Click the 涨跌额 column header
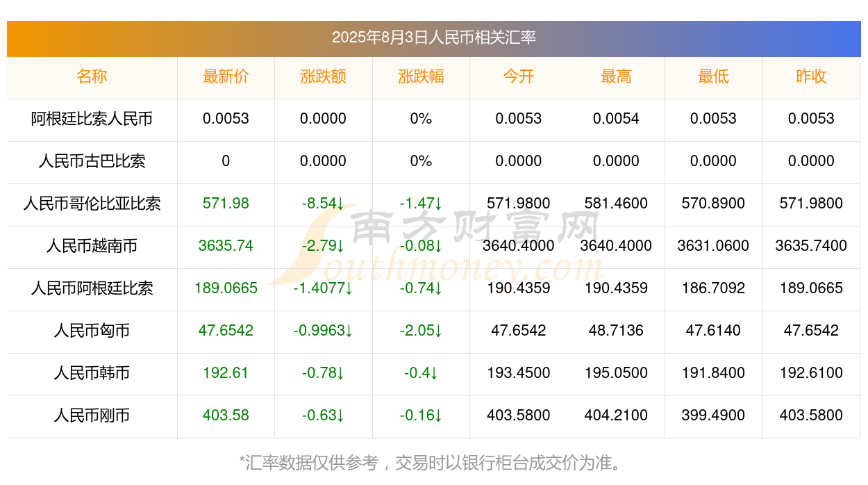 (x=323, y=76)
